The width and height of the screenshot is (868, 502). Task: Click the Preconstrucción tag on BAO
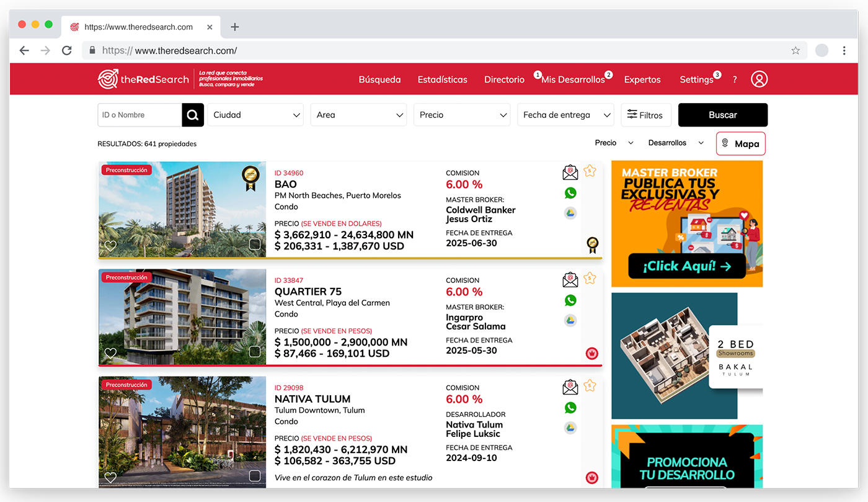coord(126,170)
